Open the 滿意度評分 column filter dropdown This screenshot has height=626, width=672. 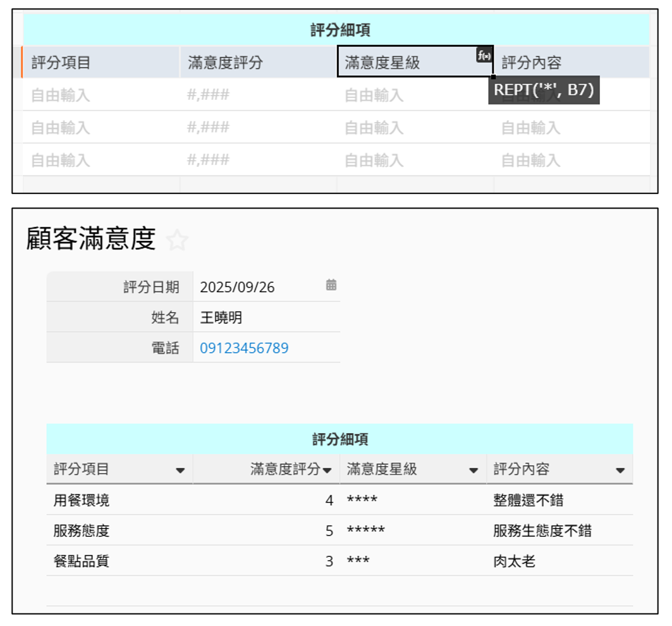327,470
